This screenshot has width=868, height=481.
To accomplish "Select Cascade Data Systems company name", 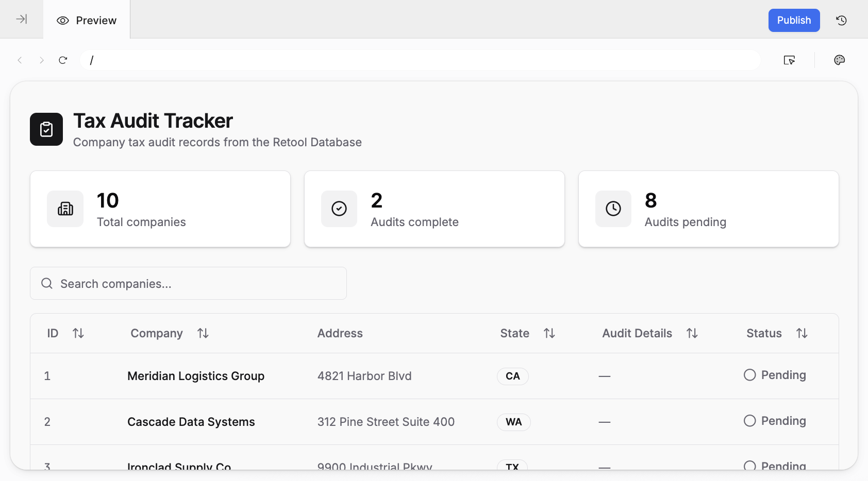I will pos(191,422).
